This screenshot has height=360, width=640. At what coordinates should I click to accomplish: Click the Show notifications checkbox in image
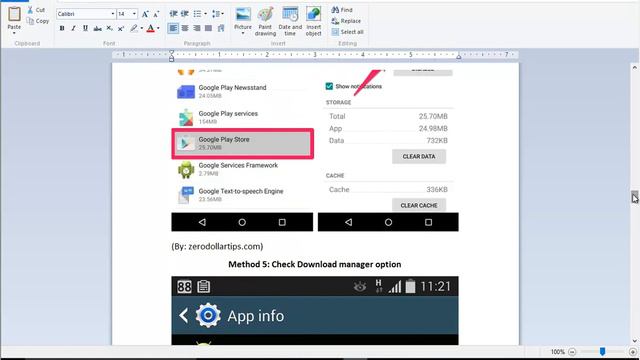pos(329,86)
